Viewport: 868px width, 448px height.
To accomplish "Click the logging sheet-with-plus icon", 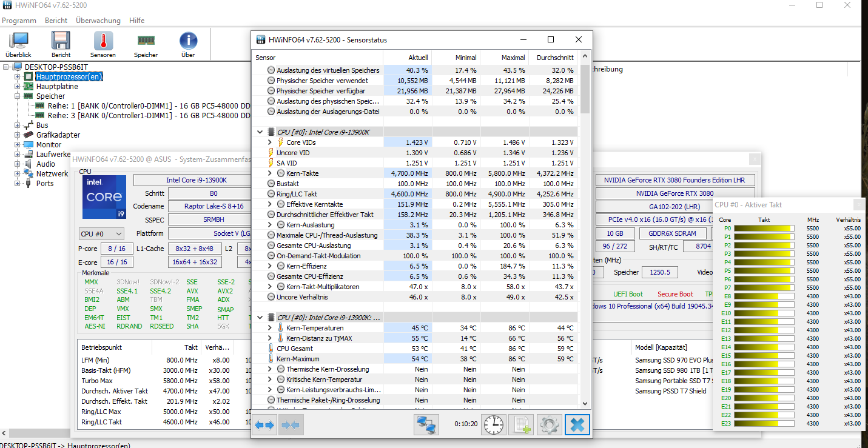I will pos(520,425).
